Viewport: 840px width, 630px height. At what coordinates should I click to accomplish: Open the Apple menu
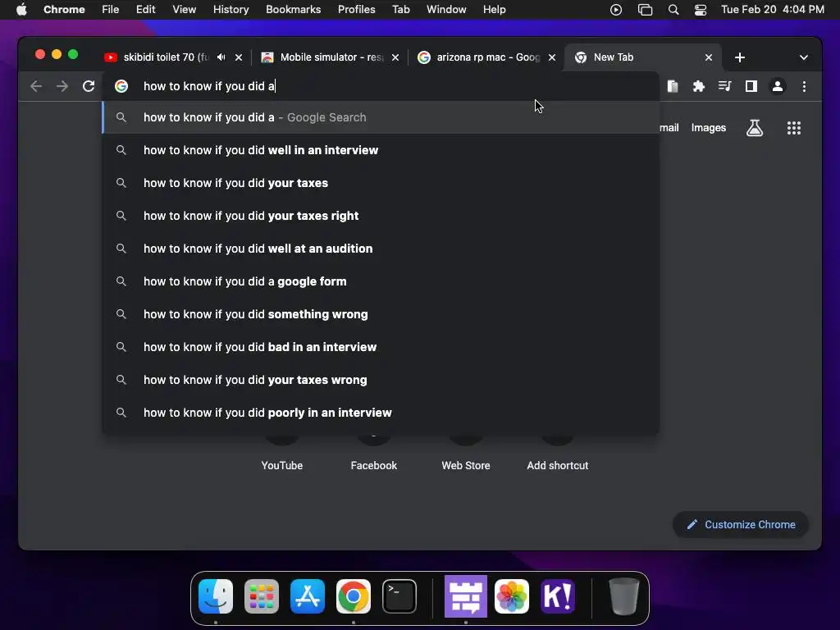coord(21,10)
